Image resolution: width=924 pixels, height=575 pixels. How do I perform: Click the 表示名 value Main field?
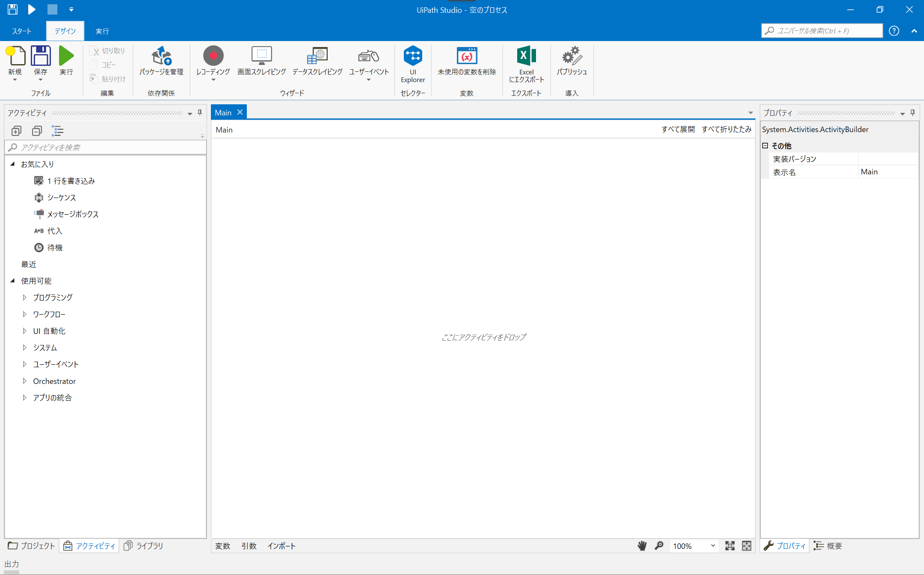[888, 172]
